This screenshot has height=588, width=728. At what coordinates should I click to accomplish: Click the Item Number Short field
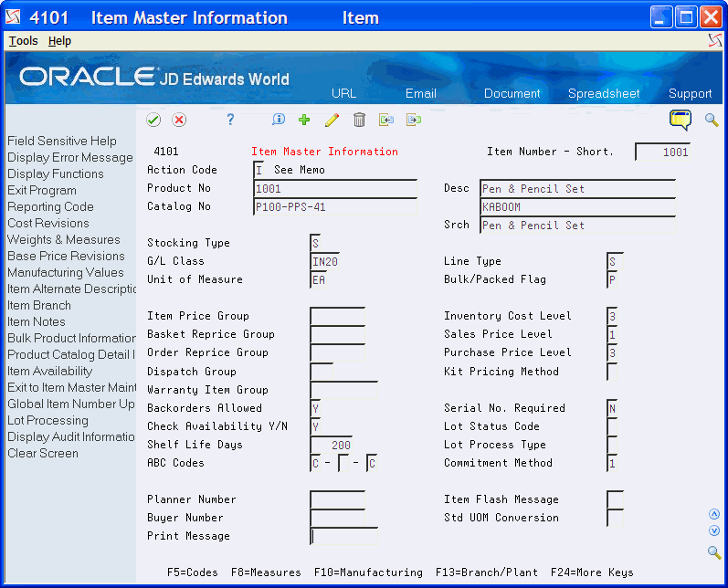pos(662,152)
